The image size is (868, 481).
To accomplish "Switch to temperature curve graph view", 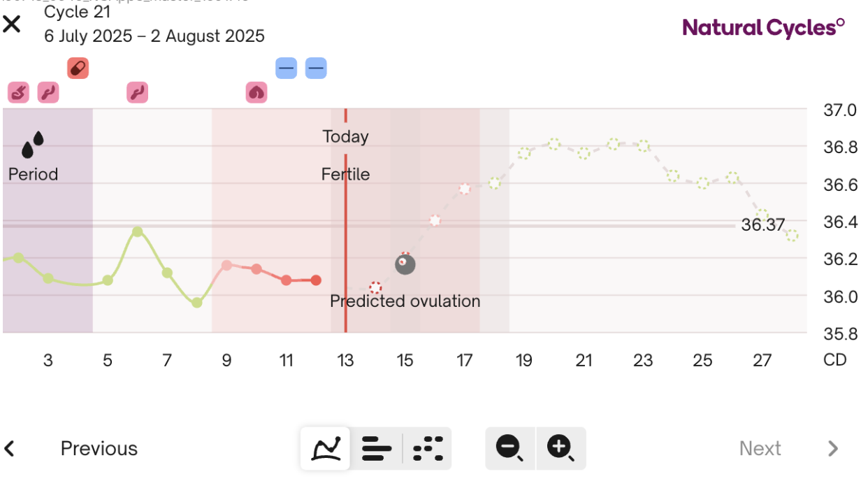I will (326, 448).
